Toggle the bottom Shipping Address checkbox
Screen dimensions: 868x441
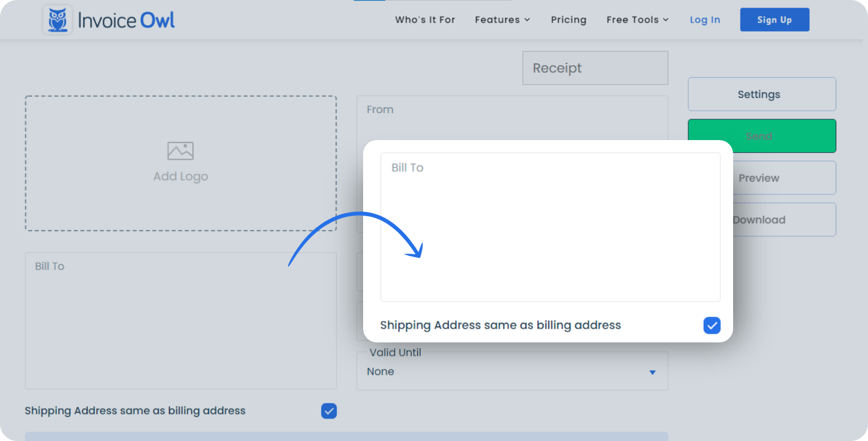(x=329, y=410)
